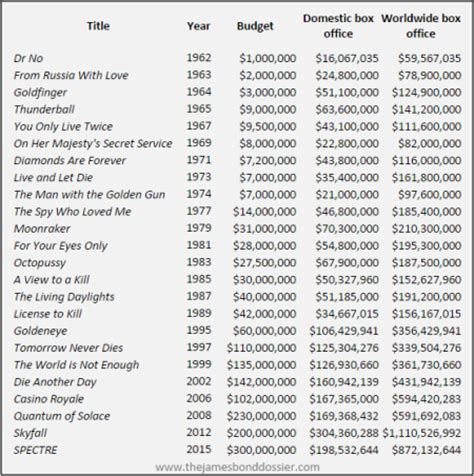Click Die Another Day year 2002
474x476 pixels.
click(x=199, y=381)
